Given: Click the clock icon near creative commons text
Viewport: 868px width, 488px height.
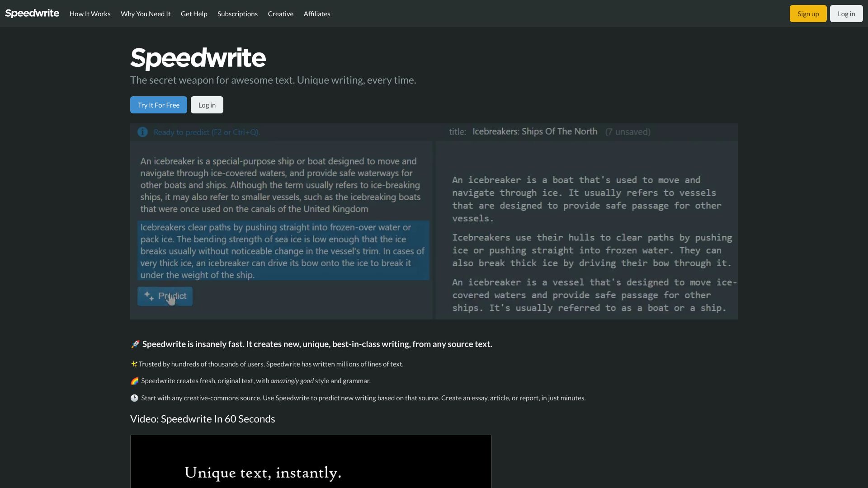Looking at the screenshot, I should pos(134,398).
